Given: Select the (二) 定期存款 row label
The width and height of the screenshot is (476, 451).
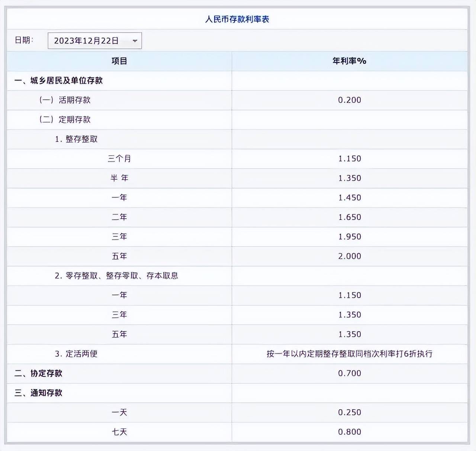Looking at the screenshot, I should coord(65,120).
